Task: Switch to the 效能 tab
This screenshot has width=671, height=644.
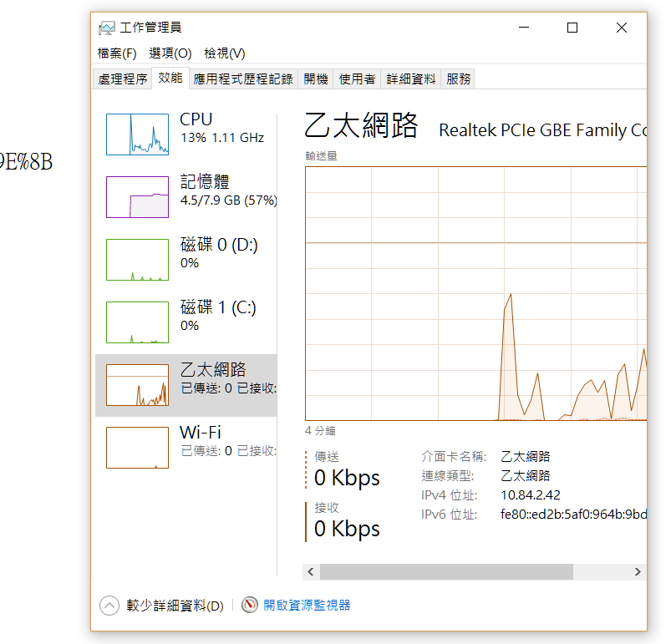Action: [x=170, y=78]
